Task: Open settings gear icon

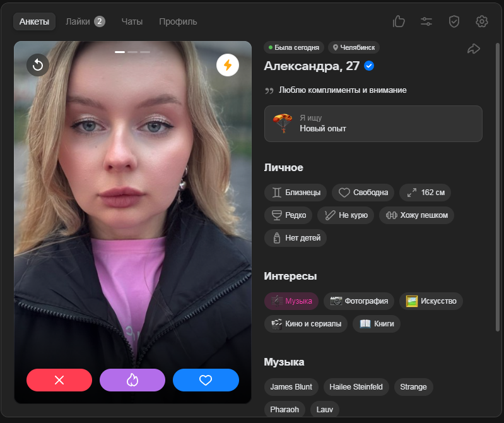Action: click(x=481, y=21)
